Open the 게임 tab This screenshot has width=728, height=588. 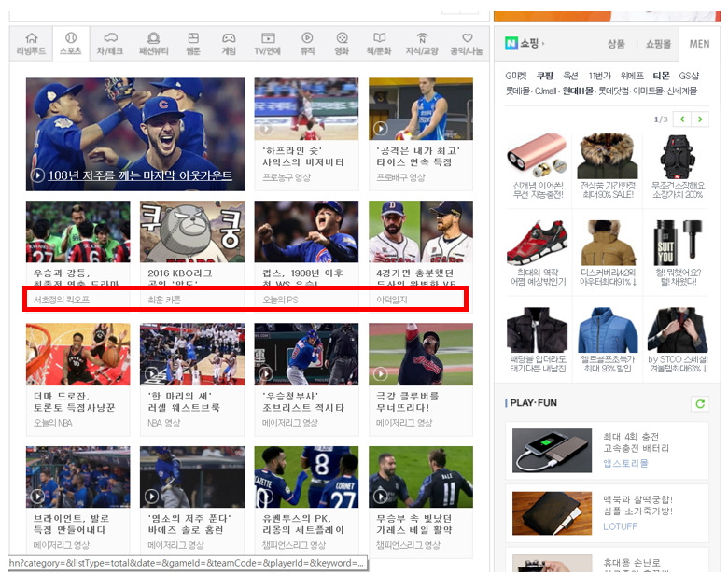[x=229, y=44]
